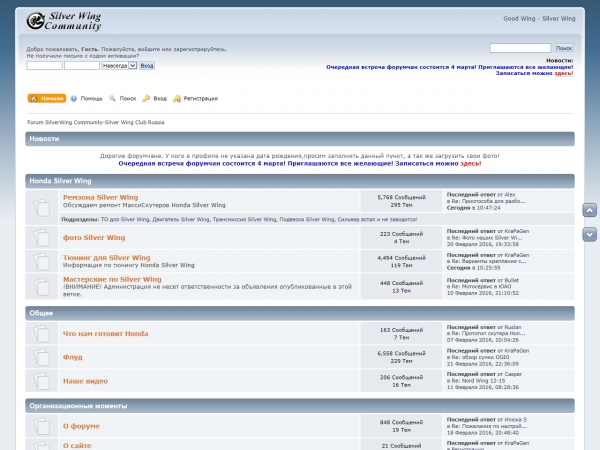
Task: Open the Forum SilverWing Community breadcrumb link
Action: [x=96, y=122]
